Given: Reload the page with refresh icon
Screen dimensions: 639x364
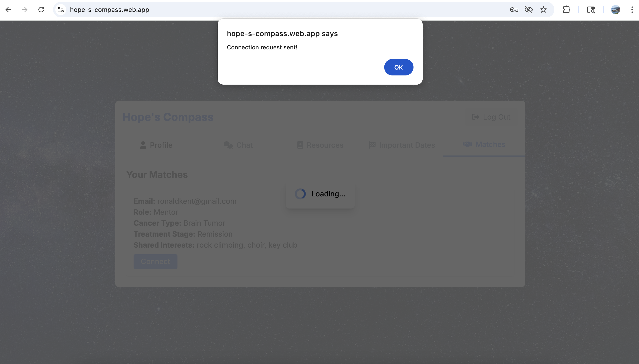Looking at the screenshot, I should pos(41,10).
